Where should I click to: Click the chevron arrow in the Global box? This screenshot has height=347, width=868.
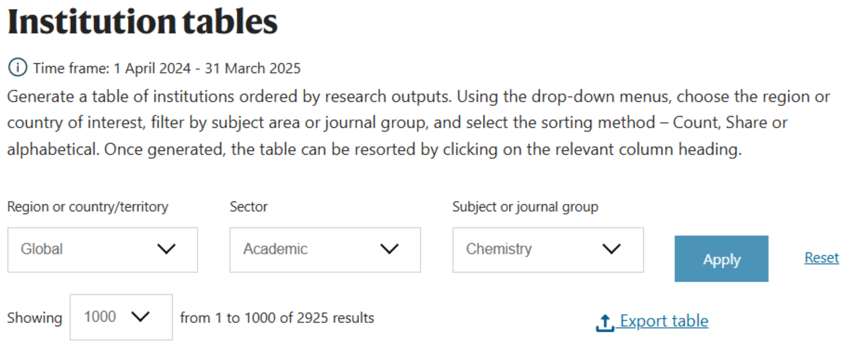click(x=167, y=249)
